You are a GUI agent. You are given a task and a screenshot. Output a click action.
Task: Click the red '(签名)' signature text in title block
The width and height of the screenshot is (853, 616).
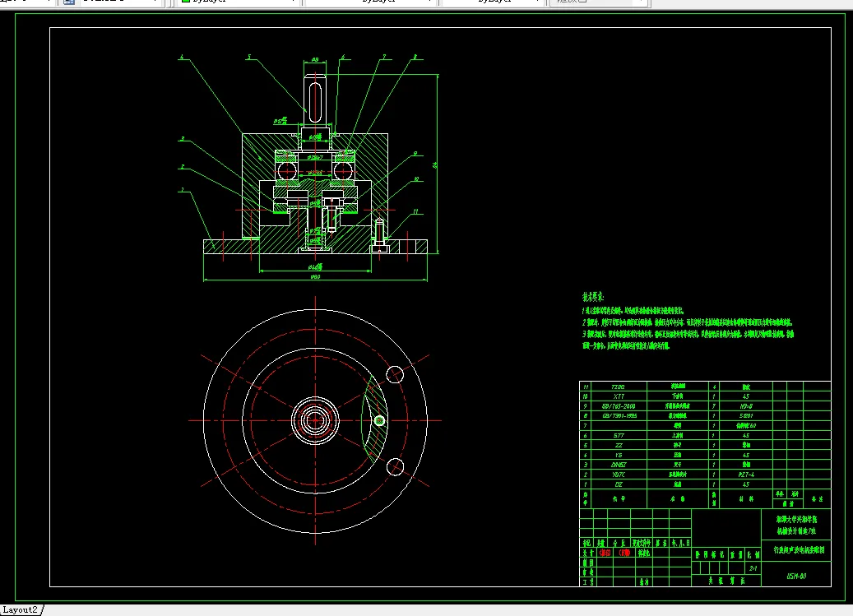605,553
